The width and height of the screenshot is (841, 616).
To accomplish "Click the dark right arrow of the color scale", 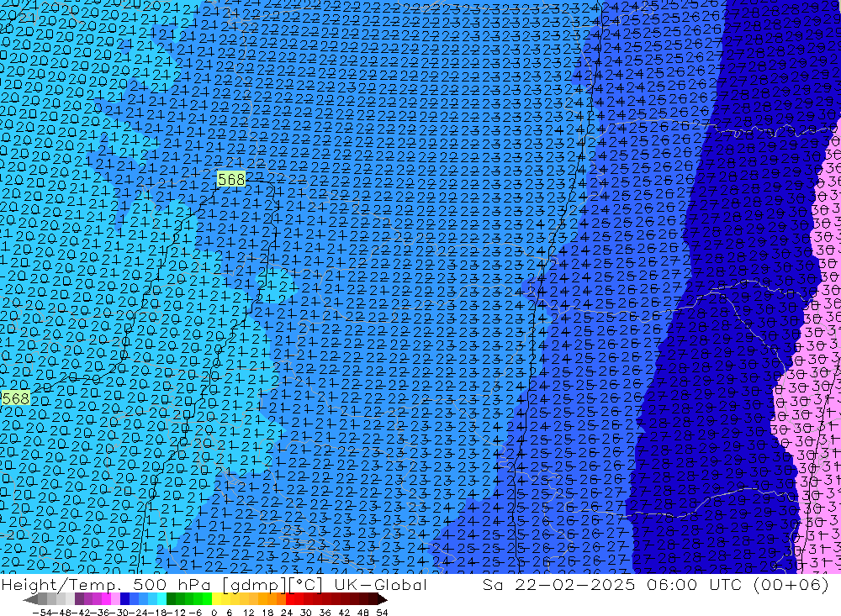I will click(383, 599).
